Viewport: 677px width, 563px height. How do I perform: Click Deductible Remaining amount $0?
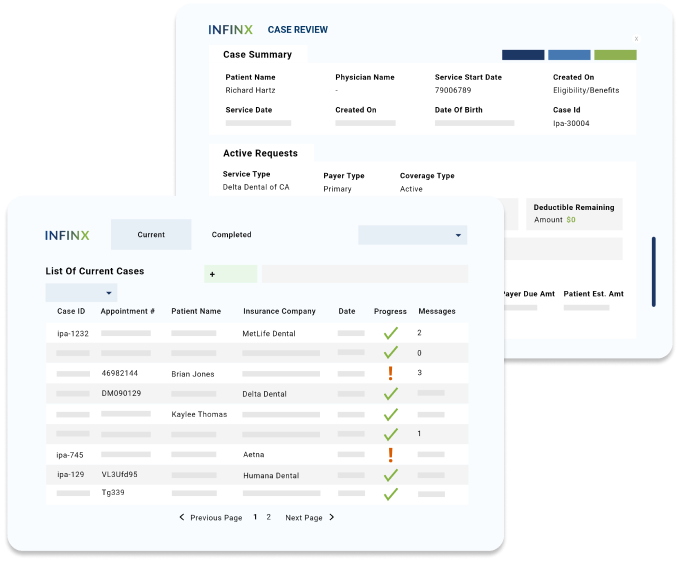click(571, 220)
